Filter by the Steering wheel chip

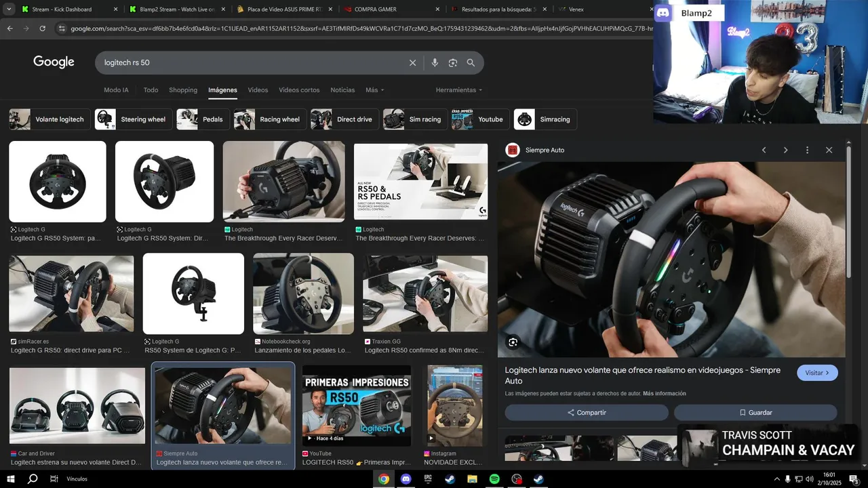[133, 119]
